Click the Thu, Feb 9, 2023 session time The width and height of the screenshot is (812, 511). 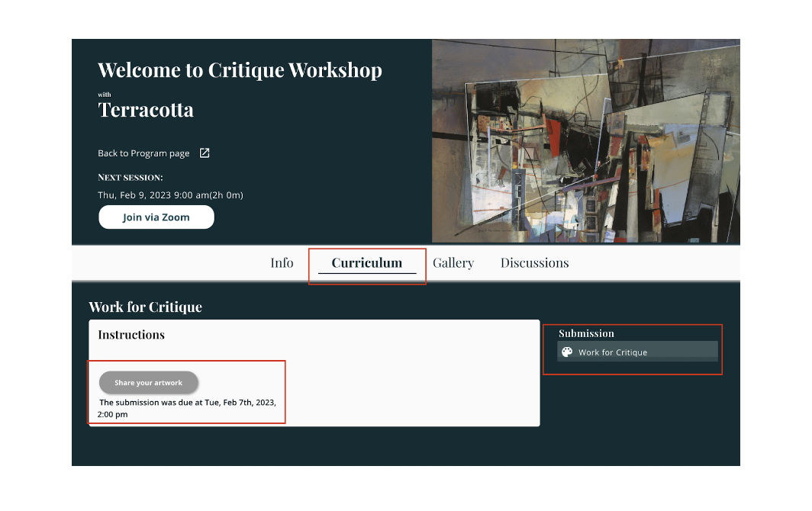(x=170, y=195)
